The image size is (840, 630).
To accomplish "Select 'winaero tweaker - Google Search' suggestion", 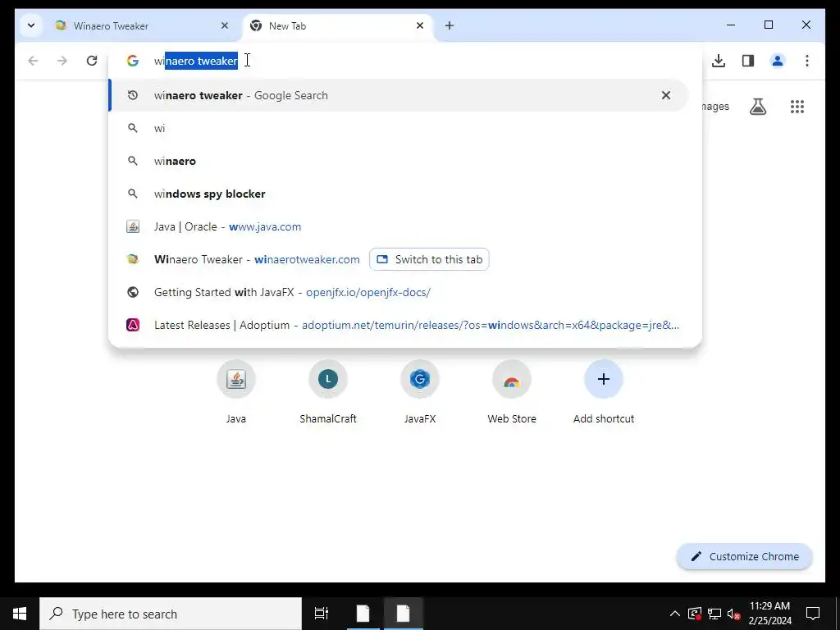I will (x=399, y=95).
